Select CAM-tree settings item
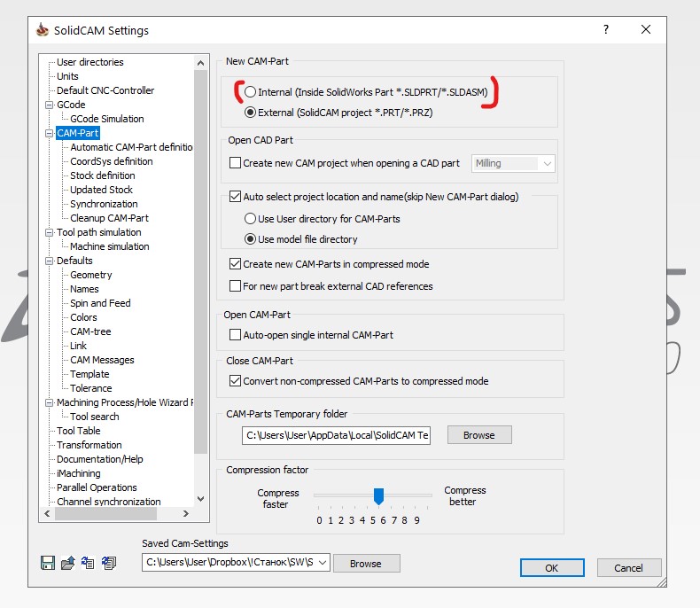The width and height of the screenshot is (700, 608). coord(90,331)
